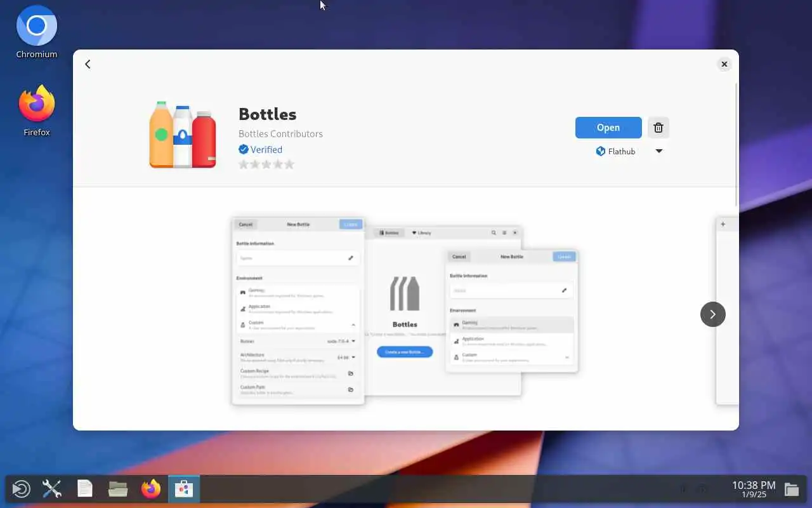This screenshot has width=812, height=508.
Task: Click the partially visible next screenshot
Action: (x=727, y=311)
